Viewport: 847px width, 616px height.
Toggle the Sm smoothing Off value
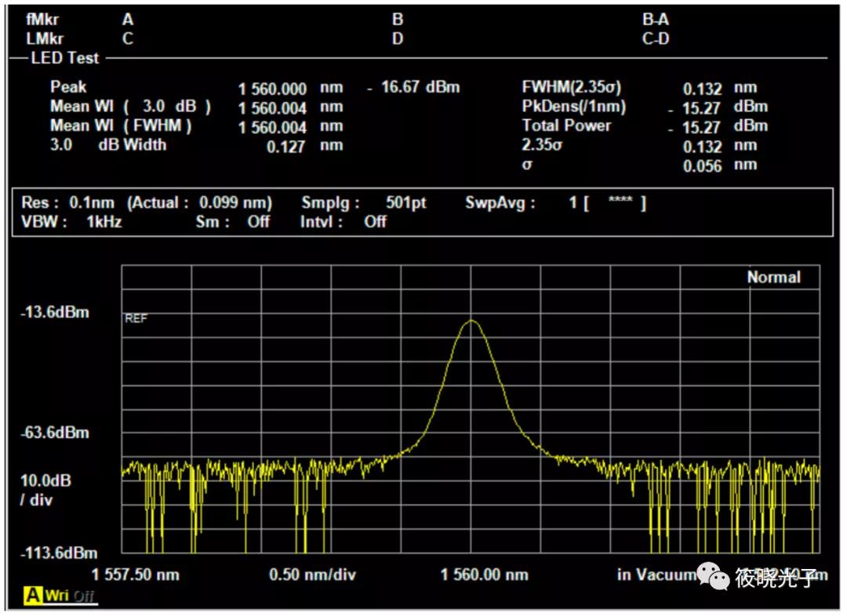258,222
